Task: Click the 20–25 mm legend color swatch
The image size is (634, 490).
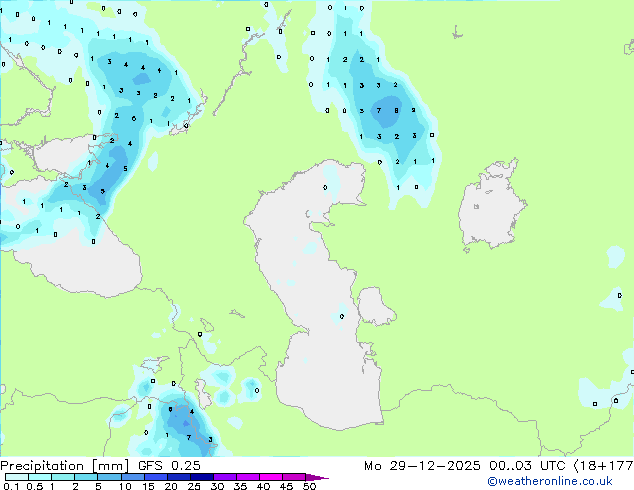Action: (x=178, y=477)
